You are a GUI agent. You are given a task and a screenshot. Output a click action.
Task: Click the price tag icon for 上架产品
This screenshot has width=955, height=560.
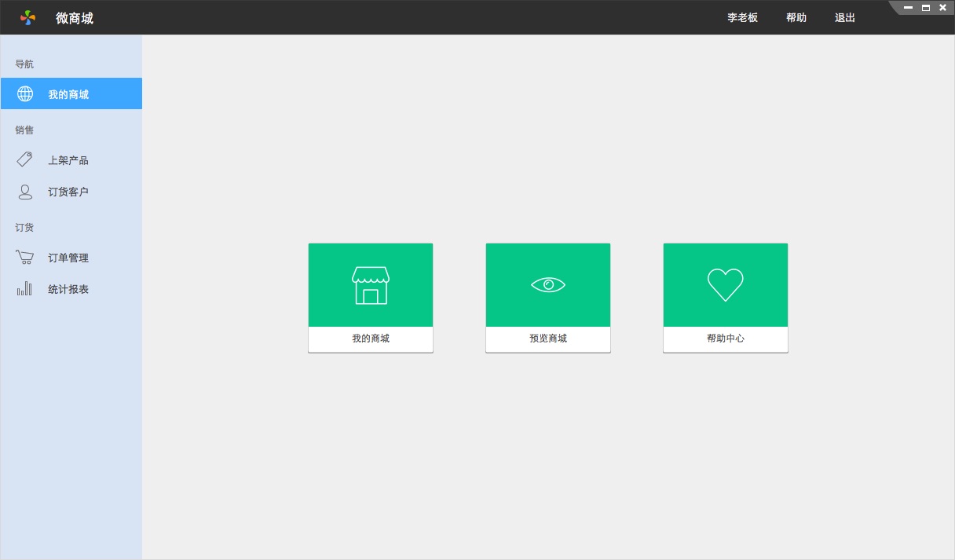(x=25, y=159)
